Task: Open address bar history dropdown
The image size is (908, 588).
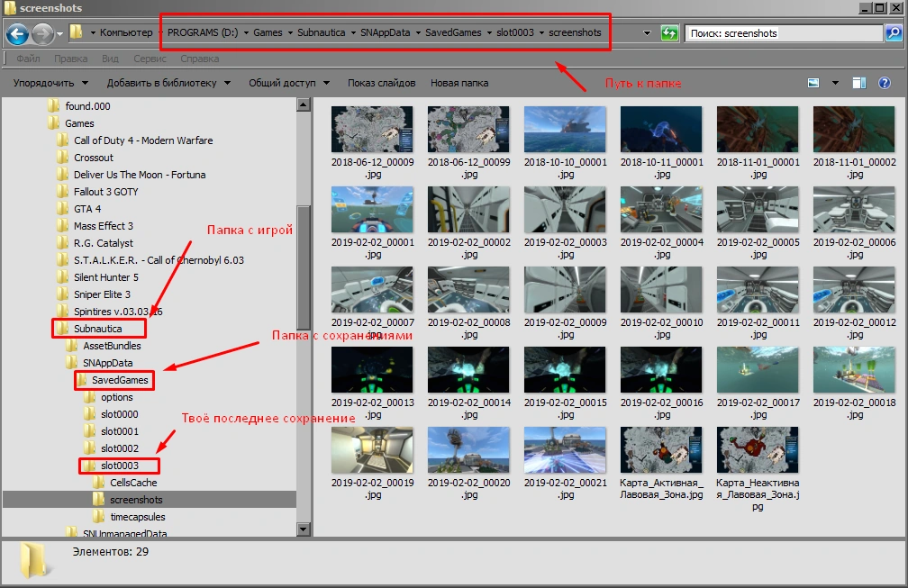Action: (647, 33)
